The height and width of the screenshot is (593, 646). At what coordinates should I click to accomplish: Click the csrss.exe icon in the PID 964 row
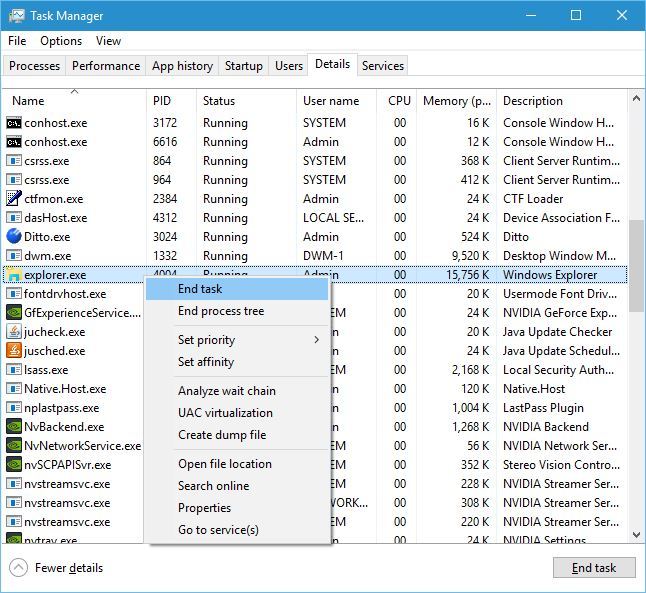pyautogui.click(x=14, y=180)
